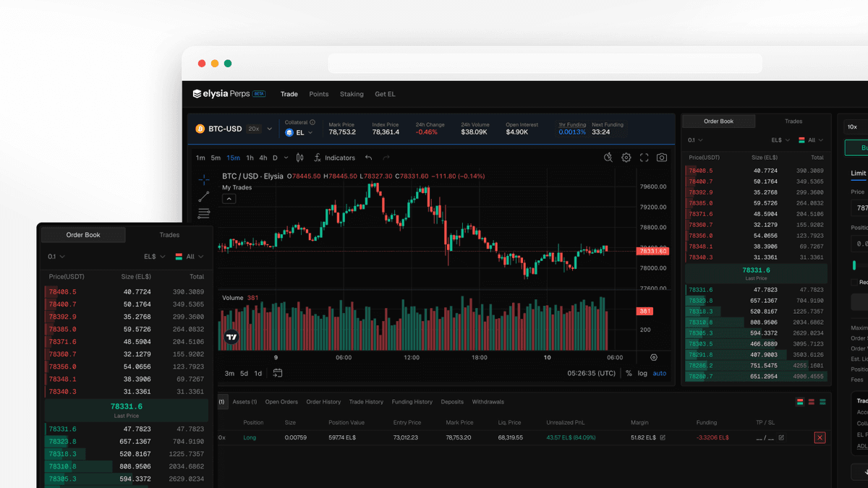Viewport: 868px width, 488px height.
Task: Select the red-green order book layout icon
Action: click(x=800, y=402)
